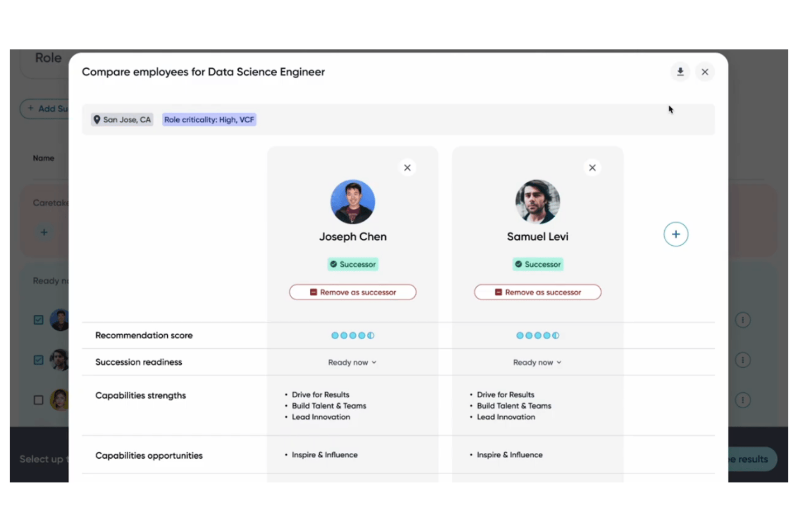Uncheck the second checked candidate checkbox
Image resolution: width=798 pixels, height=532 pixels.
(x=39, y=360)
